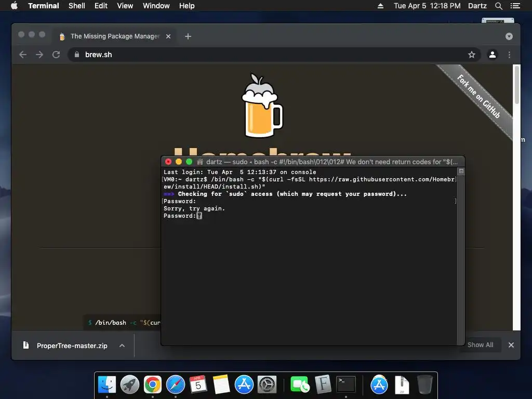This screenshot has height=399, width=532.
Task: Click the Terminal scrollback marker icon
Action: tap(461, 171)
